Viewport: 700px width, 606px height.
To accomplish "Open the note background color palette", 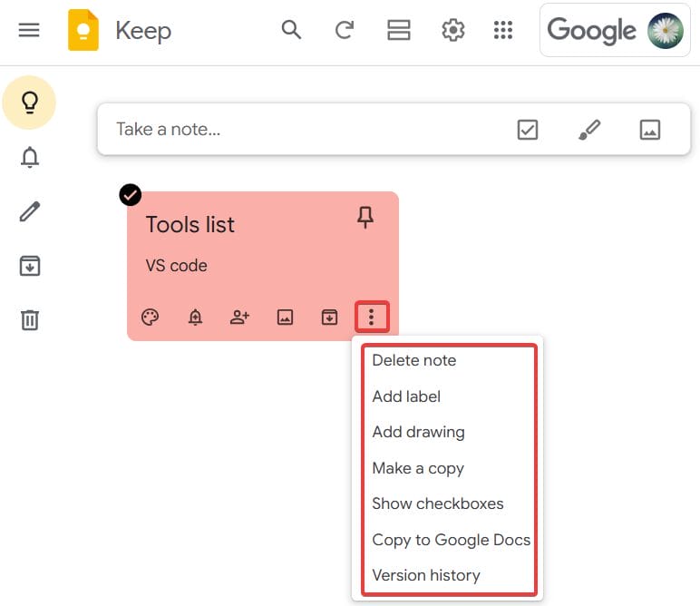I will [x=151, y=317].
